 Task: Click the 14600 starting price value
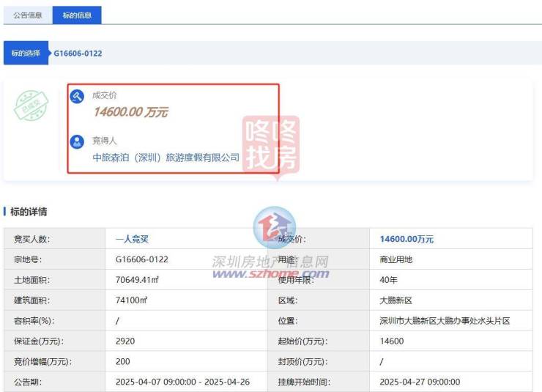click(x=392, y=341)
